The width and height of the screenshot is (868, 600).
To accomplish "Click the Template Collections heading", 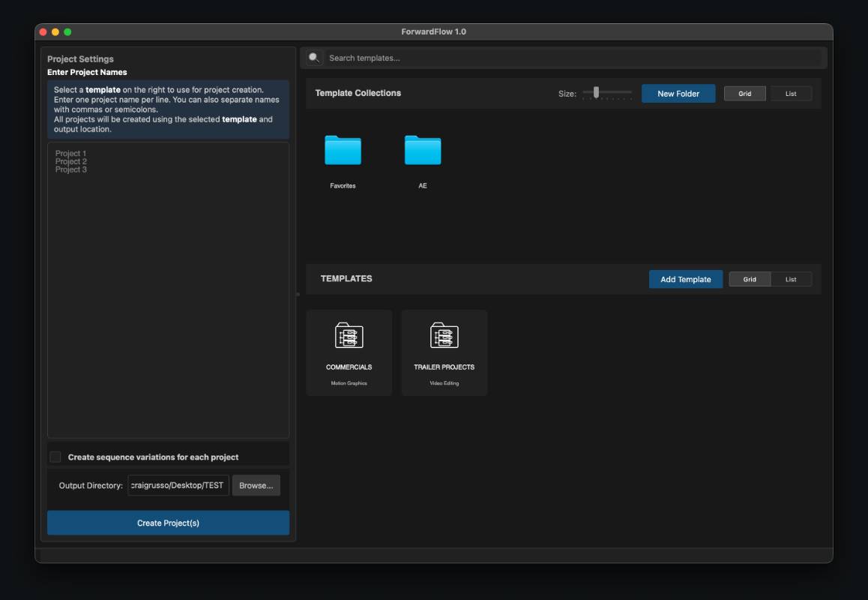I will point(358,93).
